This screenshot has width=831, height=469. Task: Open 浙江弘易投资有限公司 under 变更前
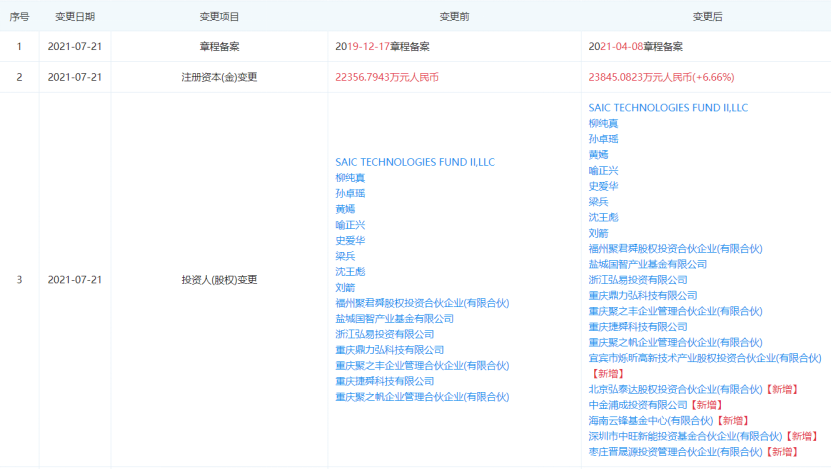[x=385, y=334]
